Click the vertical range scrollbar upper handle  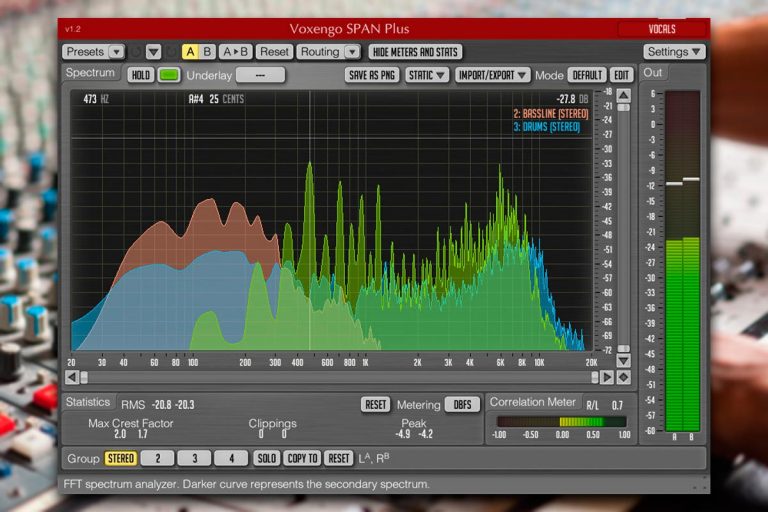(623, 107)
